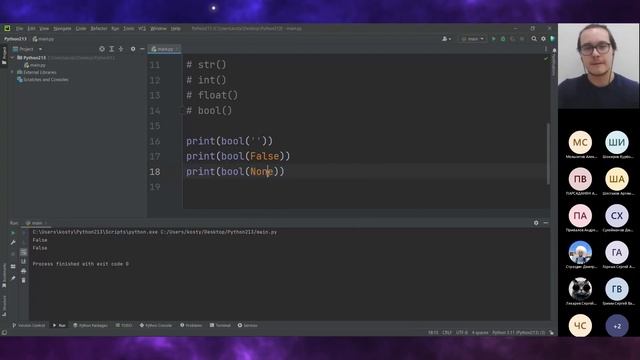This screenshot has height=360, width=640.
Task: Click Run with Coverage icon
Action: pos(512,39)
